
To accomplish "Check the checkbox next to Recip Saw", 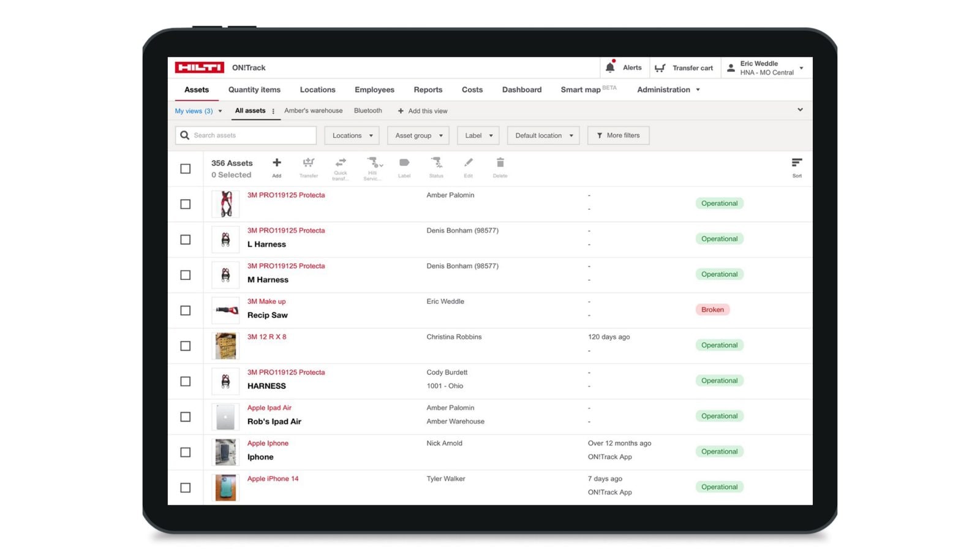I will [186, 310].
